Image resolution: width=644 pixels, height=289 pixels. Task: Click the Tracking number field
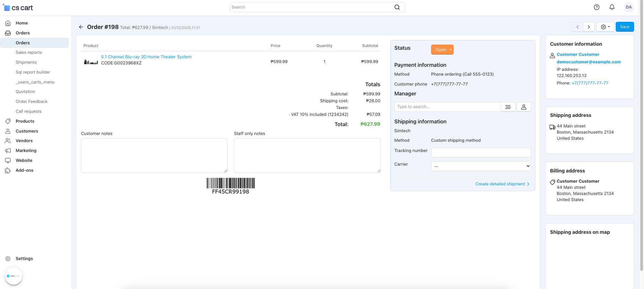481,152
